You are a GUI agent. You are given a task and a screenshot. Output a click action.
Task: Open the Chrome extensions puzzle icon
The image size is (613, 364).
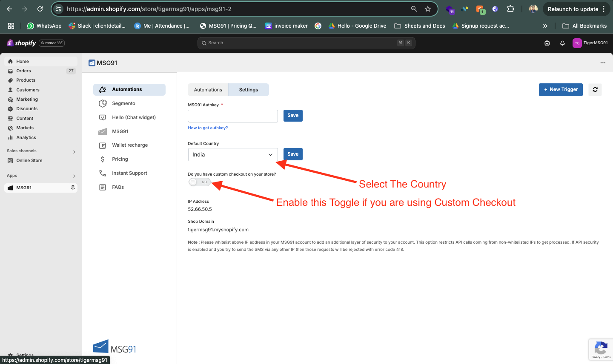tap(510, 9)
